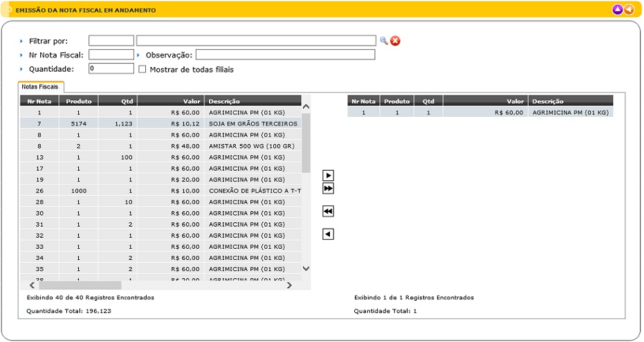644x342 pixels.
Task: Click the red clear filter icon
Action: coord(396,41)
